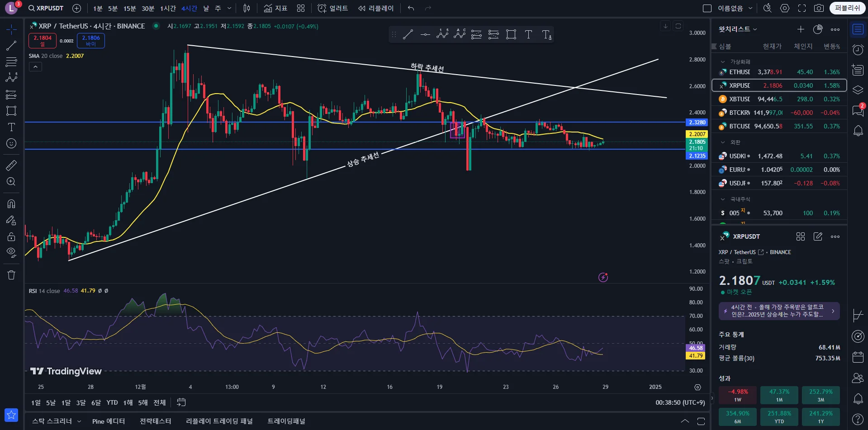Toggle magnet mode

[11, 204]
